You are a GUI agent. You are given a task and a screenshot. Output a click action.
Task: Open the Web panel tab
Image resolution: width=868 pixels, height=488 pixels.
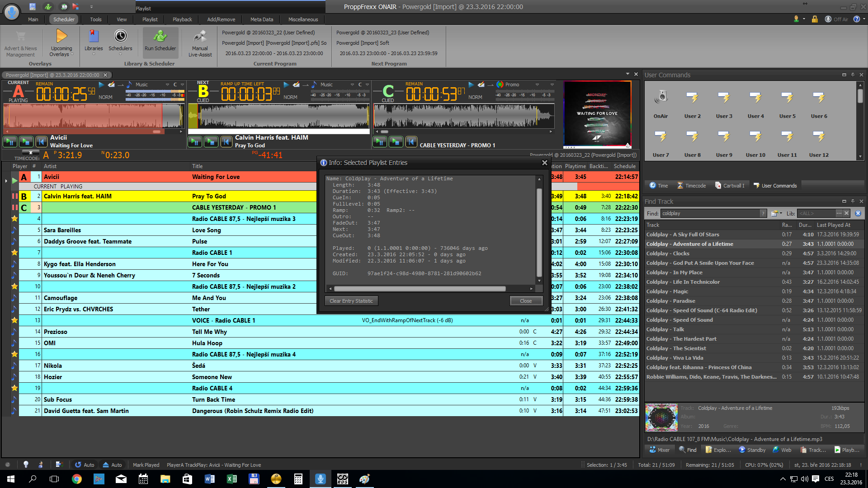pos(782,450)
